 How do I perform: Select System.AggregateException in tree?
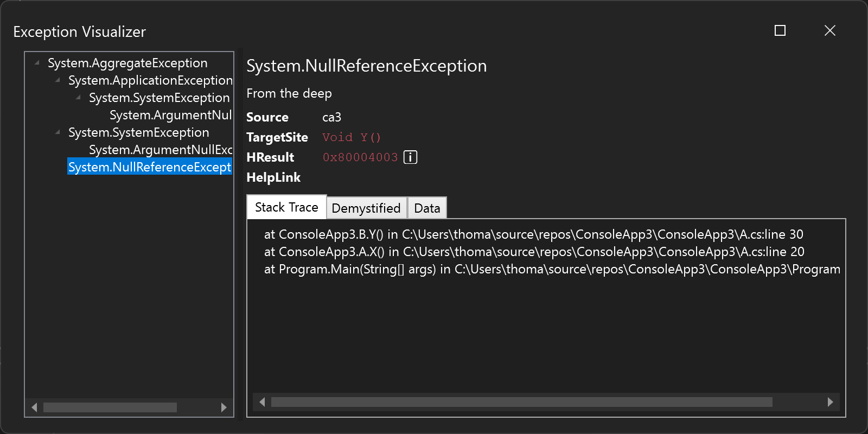coord(127,63)
